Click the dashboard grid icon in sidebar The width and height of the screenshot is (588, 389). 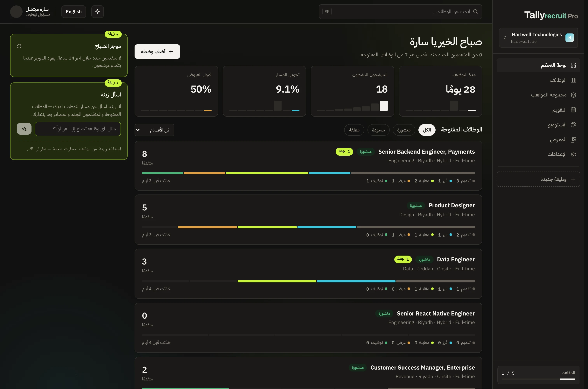pyautogui.click(x=573, y=65)
